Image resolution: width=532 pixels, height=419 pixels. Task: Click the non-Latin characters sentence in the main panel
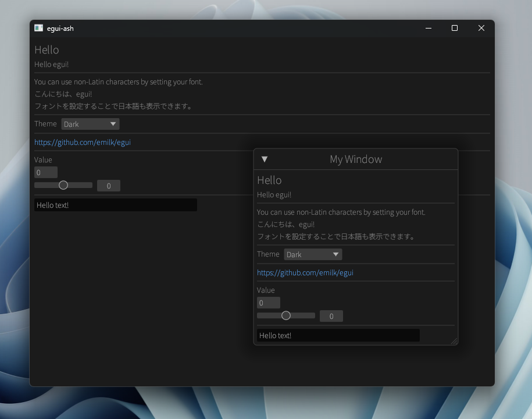click(119, 82)
